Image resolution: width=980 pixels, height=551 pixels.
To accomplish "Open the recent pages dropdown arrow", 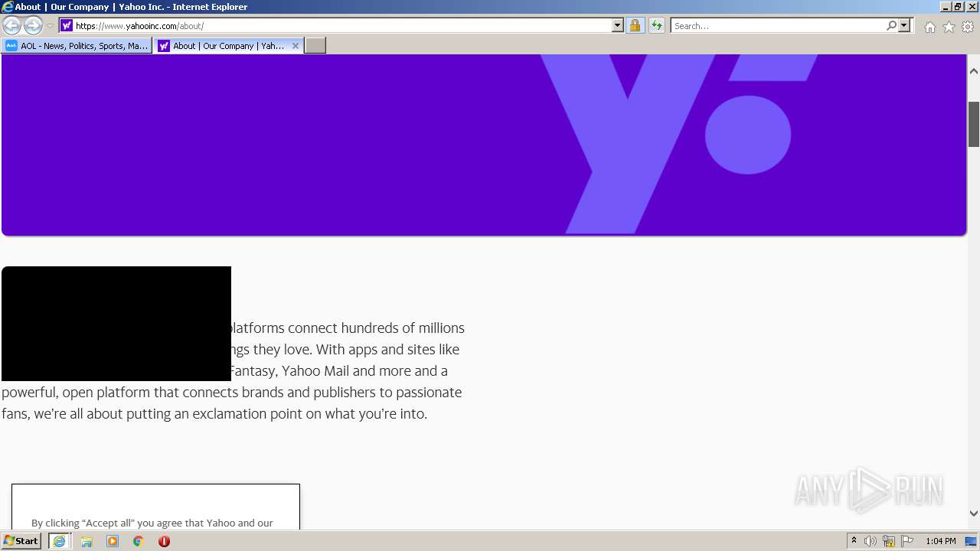I will pyautogui.click(x=50, y=25).
